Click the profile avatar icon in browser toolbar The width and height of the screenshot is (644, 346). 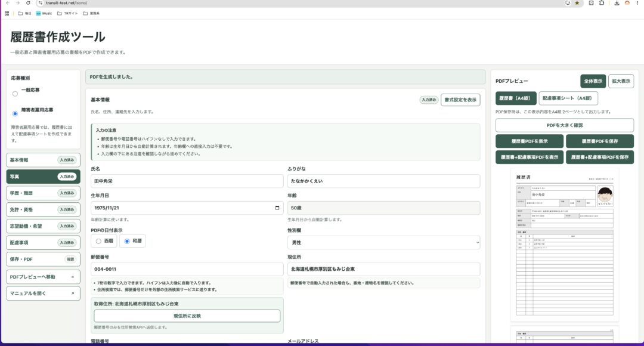[x=627, y=3]
